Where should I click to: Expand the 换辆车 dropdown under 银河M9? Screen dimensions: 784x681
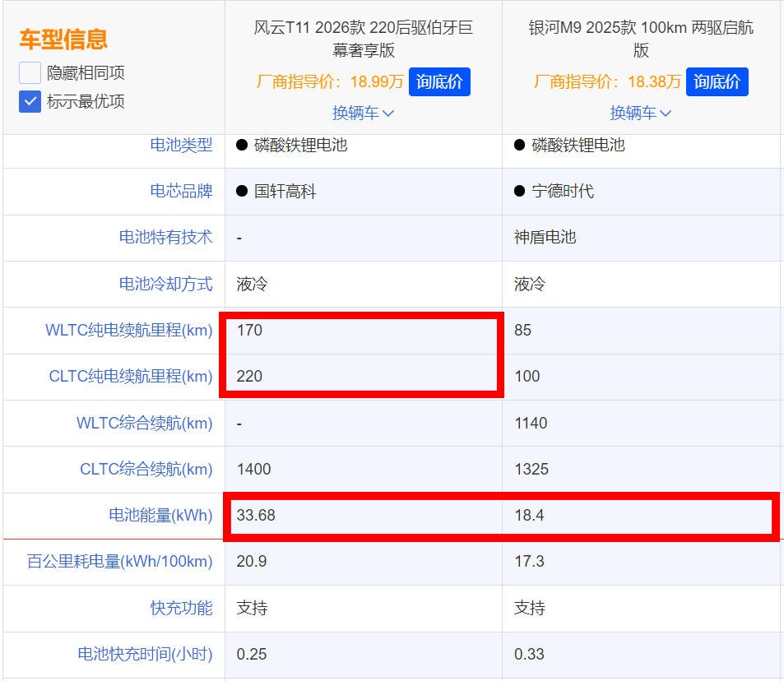[x=641, y=113]
